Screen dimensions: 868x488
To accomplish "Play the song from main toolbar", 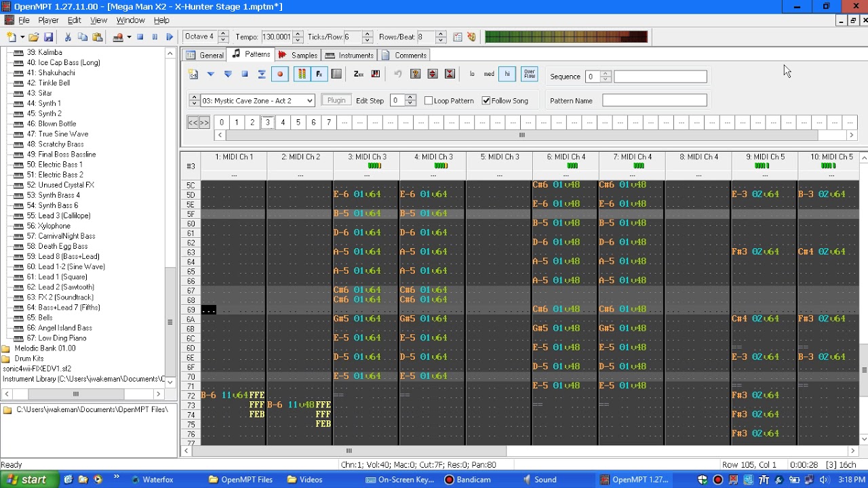I will 170,37.
